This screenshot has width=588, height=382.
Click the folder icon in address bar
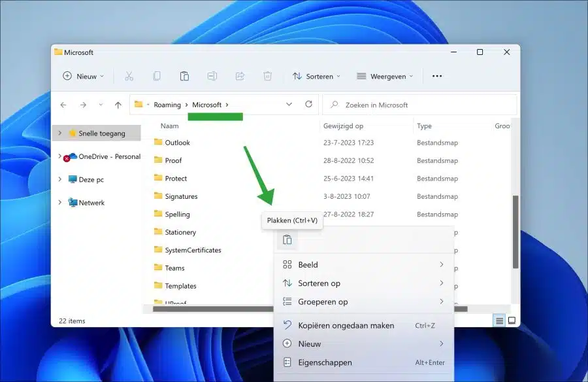coord(139,105)
